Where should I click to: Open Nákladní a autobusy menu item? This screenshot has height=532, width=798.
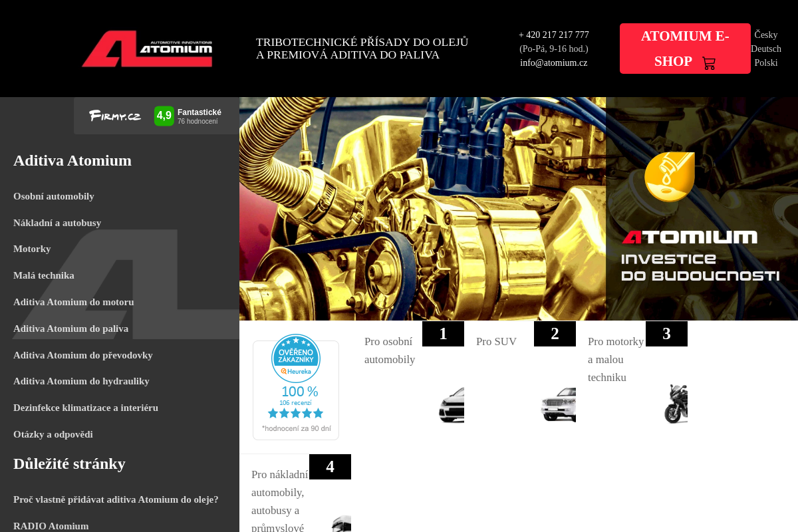57,223
